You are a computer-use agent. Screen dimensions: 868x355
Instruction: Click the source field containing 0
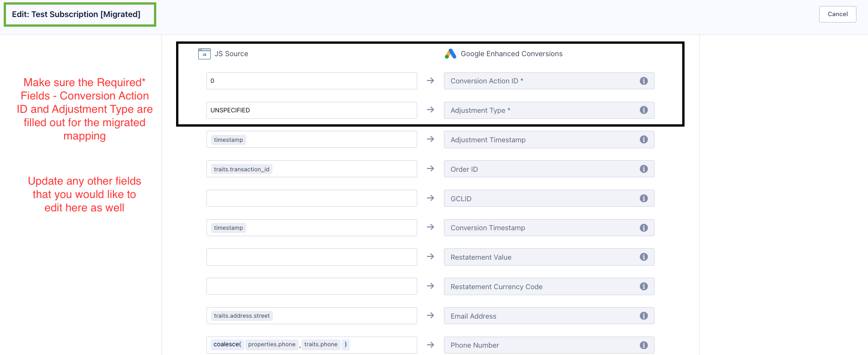tap(312, 81)
